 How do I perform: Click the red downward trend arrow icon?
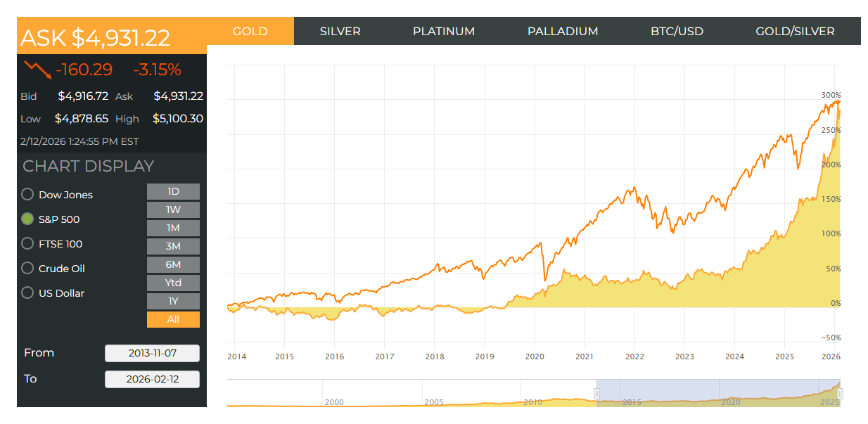37,69
